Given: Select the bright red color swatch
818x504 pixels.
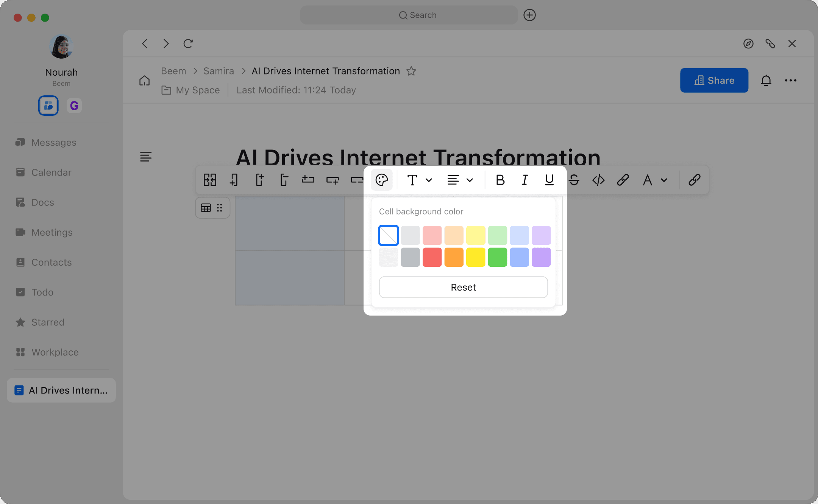Looking at the screenshot, I should (x=432, y=257).
